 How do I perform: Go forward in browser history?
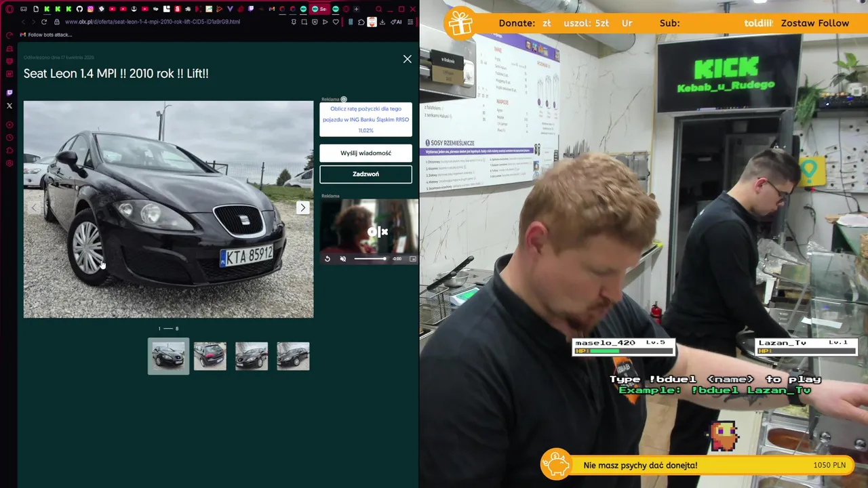[x=33, y=22]
